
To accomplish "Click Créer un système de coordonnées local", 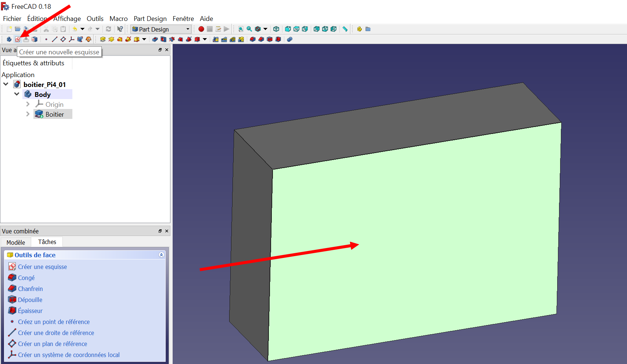I will [69, 355].
